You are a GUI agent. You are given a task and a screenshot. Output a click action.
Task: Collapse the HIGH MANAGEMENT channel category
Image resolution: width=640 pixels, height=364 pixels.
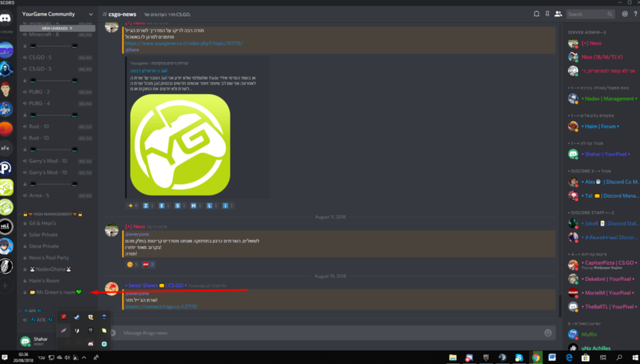coord(57,214)
